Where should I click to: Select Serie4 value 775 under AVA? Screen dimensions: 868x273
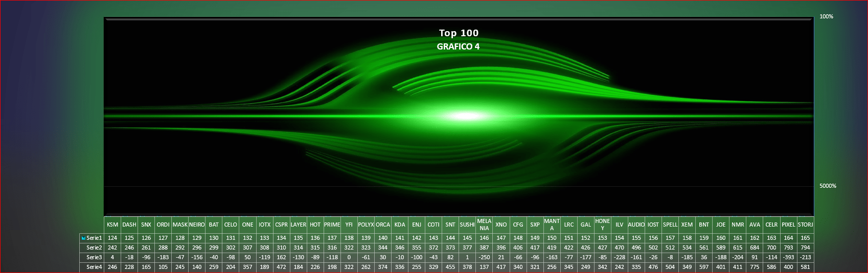pos(755,267)
